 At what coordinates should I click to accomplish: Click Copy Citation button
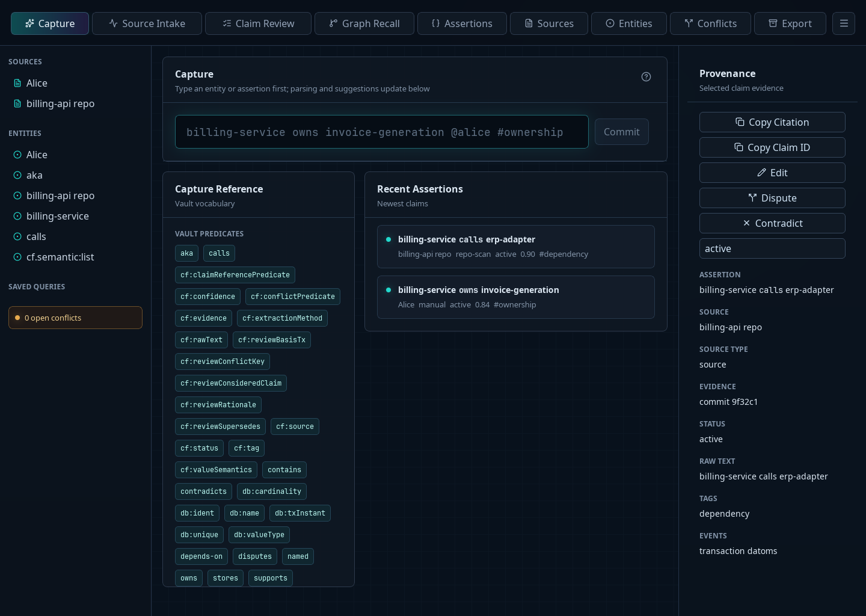[772, 122]
